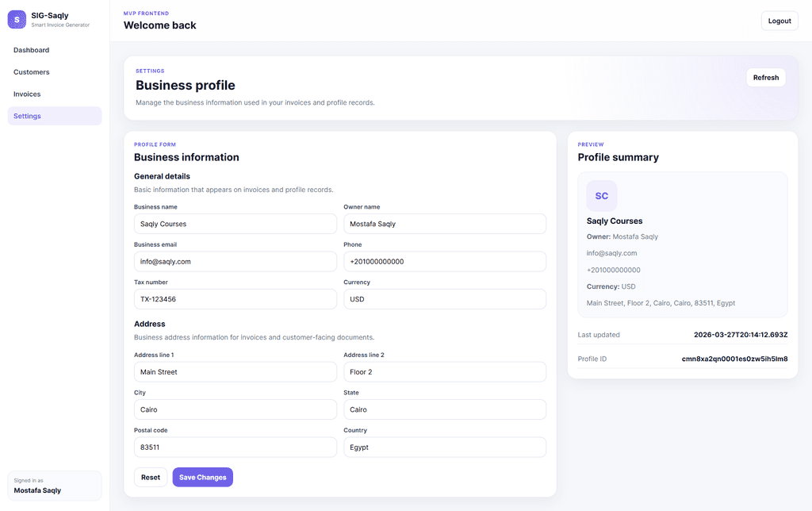Click into the Owner name input

[444, 224]
